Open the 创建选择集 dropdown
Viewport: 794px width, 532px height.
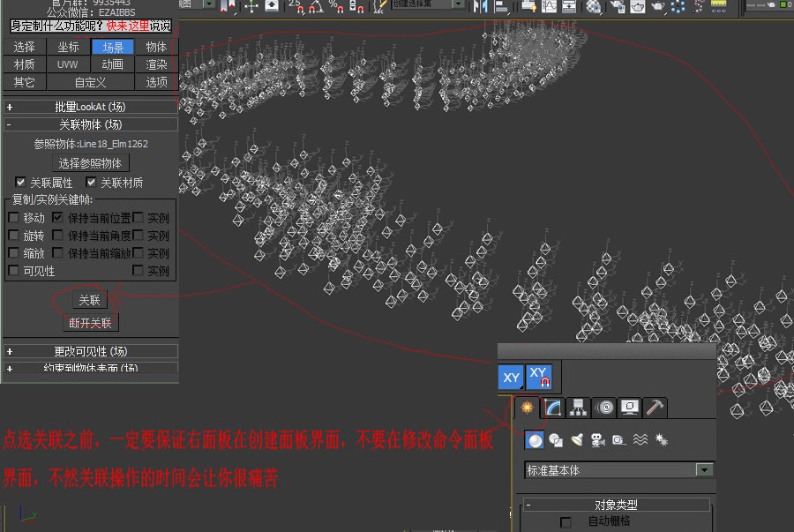click(429, 4)
